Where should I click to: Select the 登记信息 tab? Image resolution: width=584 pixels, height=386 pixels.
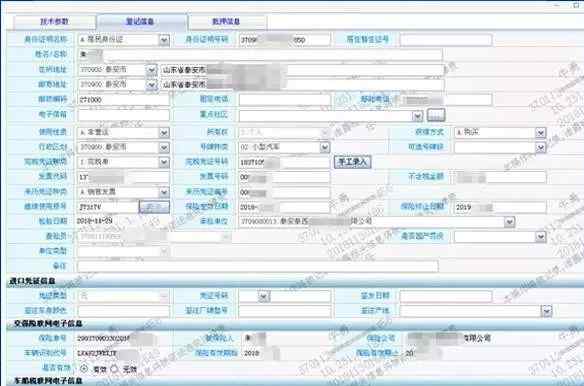click(x=142, y=22)
